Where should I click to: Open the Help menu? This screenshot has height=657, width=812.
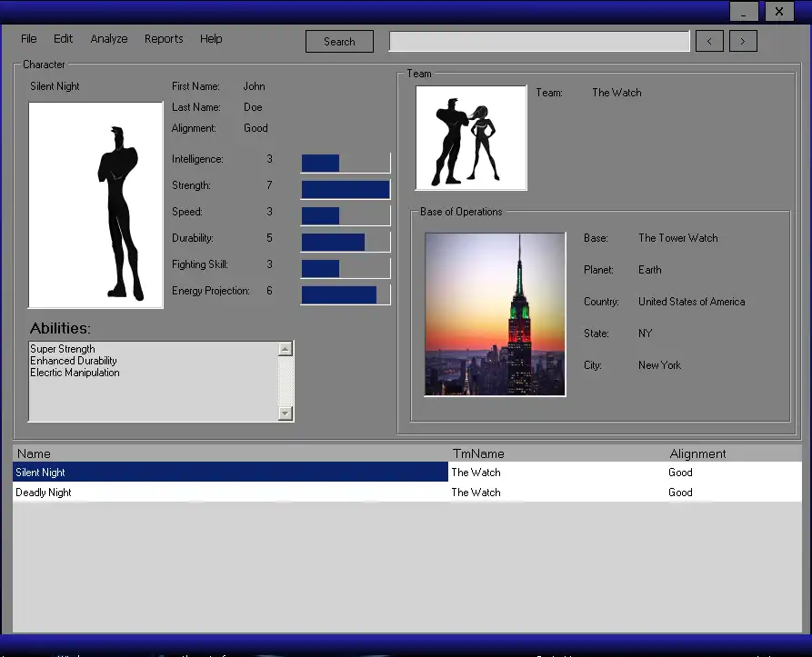tap(211, 39)
